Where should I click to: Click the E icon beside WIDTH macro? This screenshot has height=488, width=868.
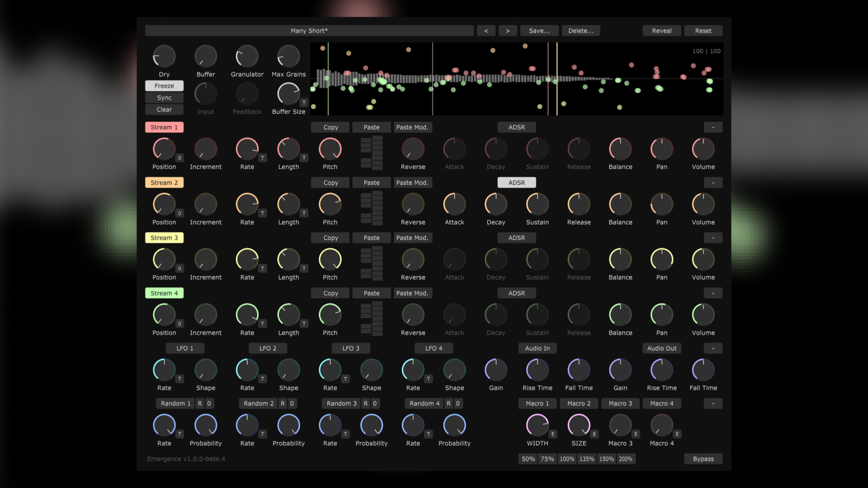pyautogui.click(x=552, y=434)
